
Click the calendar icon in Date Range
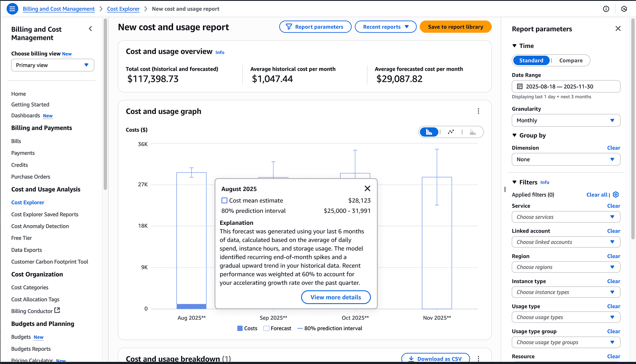click(x=520, y=87)
